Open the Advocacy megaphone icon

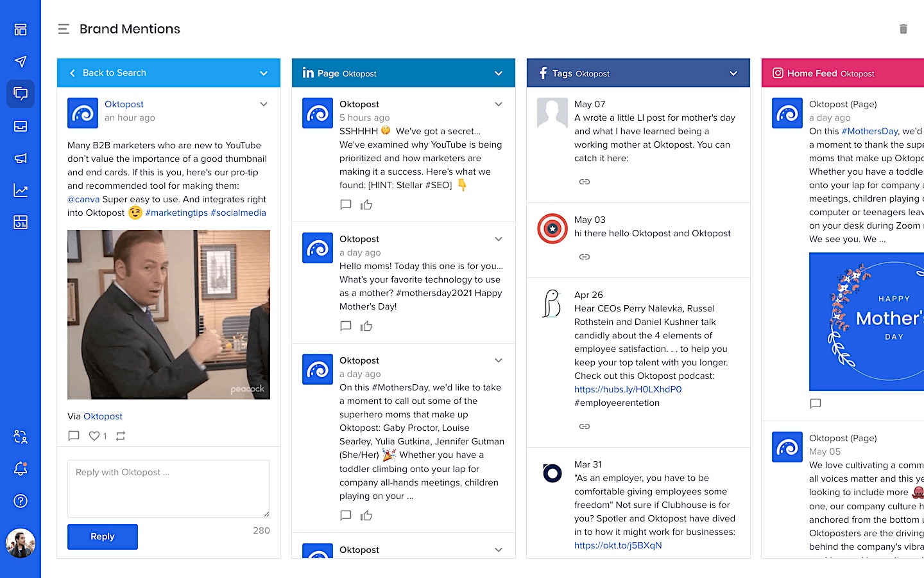(x=21, y=158)
